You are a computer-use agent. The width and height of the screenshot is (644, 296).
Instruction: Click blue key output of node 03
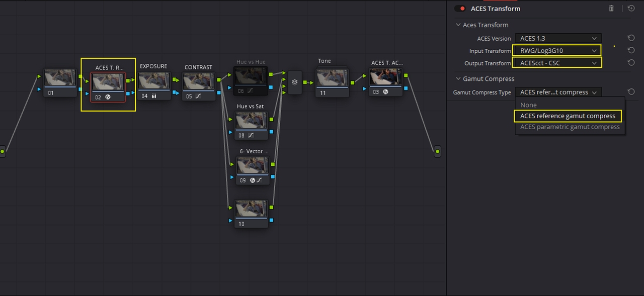pos(406,88)
